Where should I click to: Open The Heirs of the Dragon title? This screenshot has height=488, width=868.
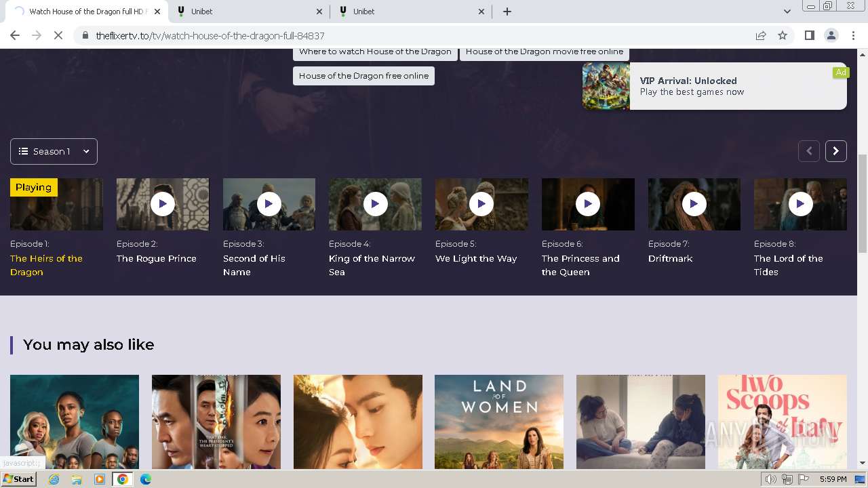[x=46, y=265]
